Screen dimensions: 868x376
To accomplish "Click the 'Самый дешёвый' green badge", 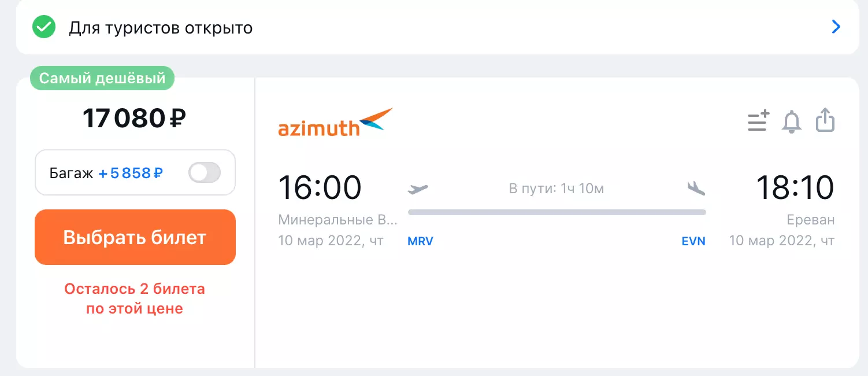I will pos(102,78).
